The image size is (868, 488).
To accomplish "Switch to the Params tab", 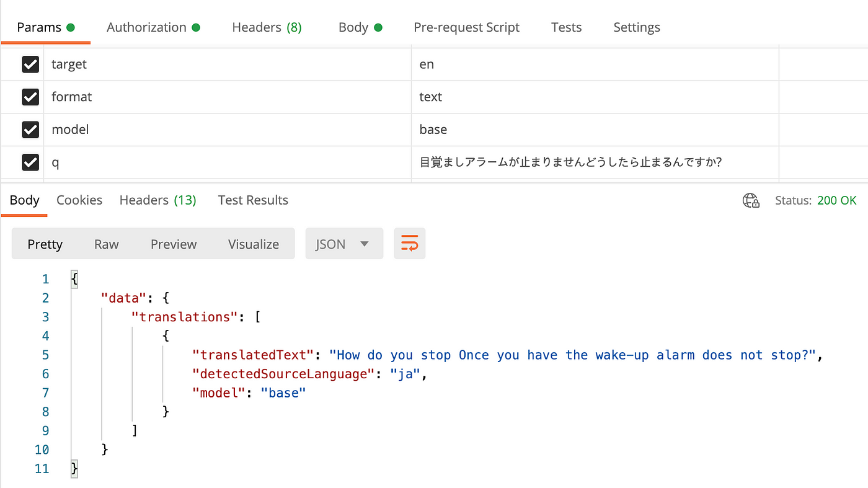I will coord(46,27).
